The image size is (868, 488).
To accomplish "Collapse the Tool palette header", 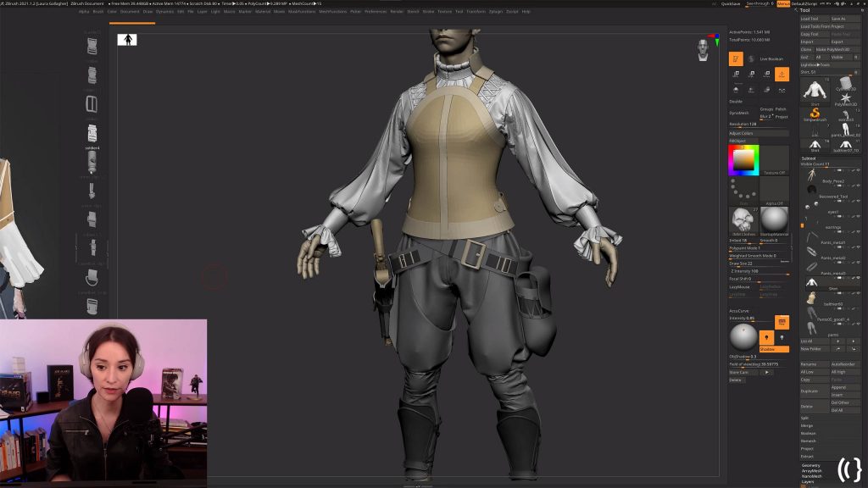I will point(805,10).
